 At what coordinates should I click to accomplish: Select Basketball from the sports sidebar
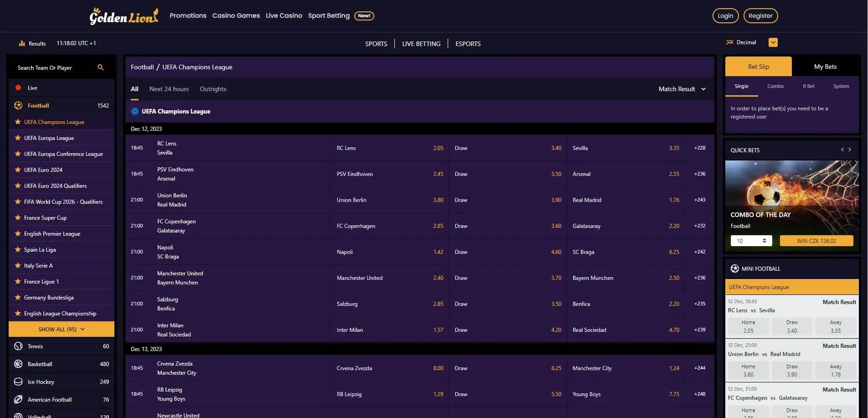pos(18,364)
